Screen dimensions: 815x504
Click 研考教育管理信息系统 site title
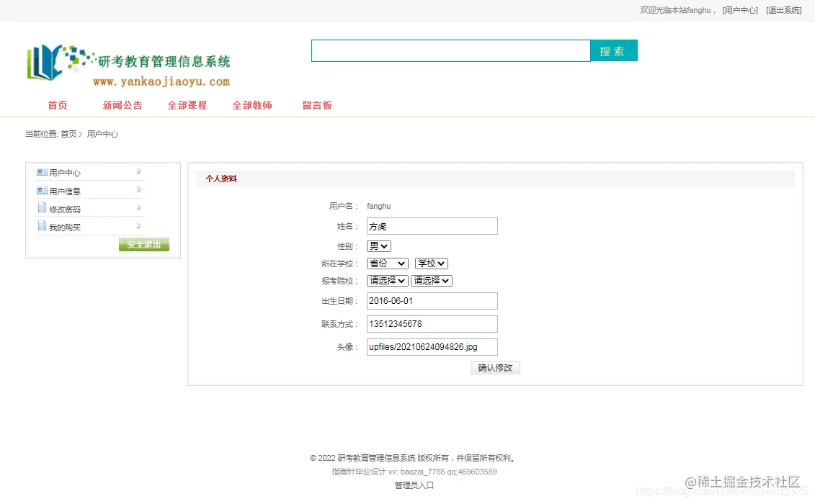coord(164,61)
